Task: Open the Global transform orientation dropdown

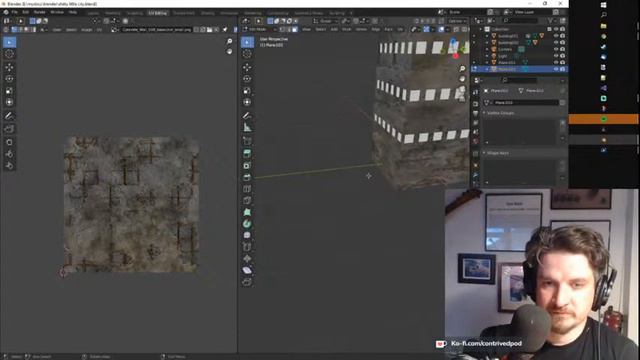Action: [326, 21]
